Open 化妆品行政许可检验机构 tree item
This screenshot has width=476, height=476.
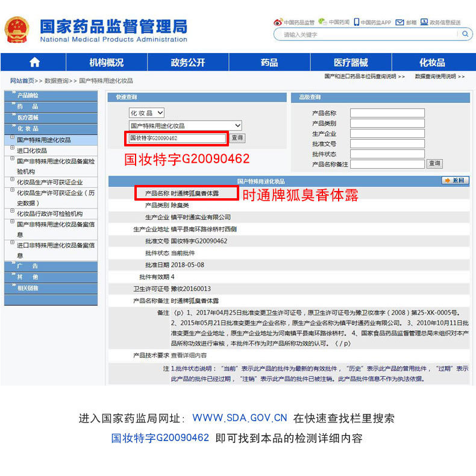50,214
